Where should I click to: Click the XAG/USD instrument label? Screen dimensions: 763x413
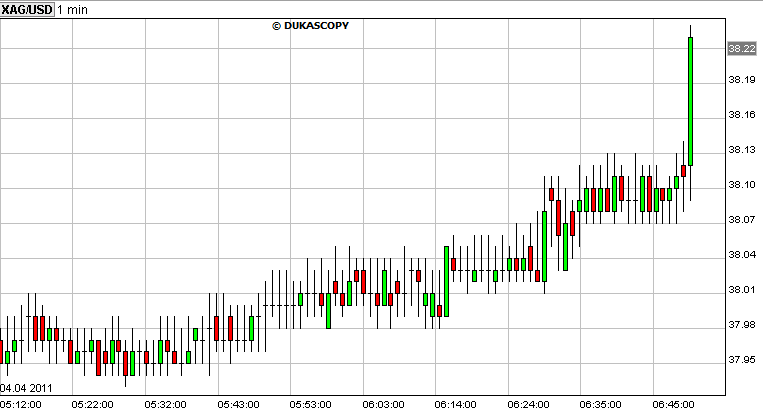[x=27, y=10]
